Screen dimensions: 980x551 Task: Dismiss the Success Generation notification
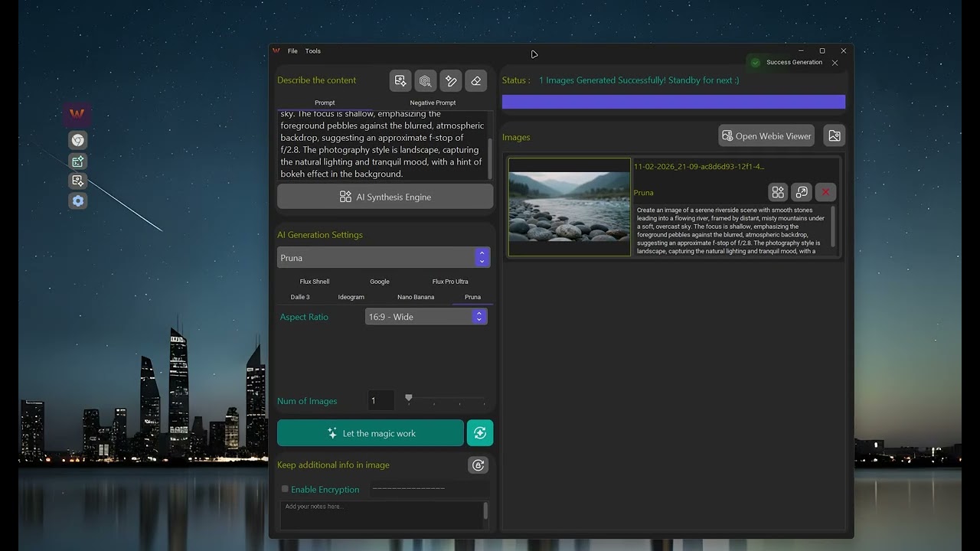(835, 63)
